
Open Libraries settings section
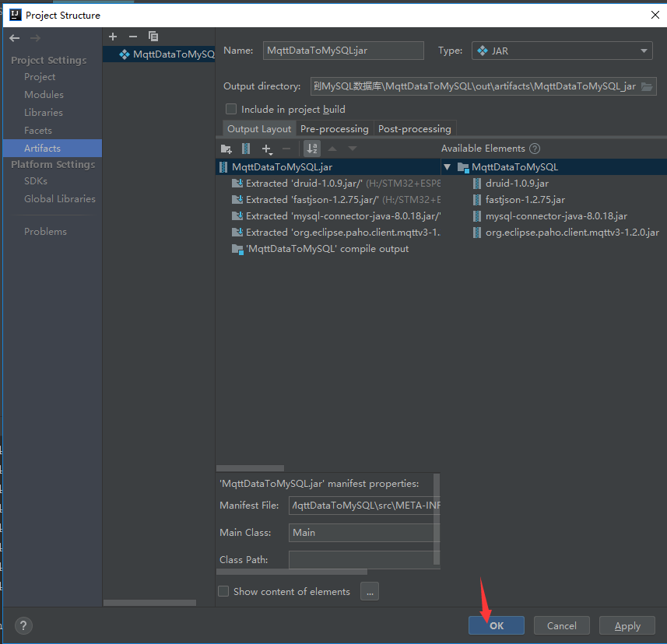pos(44,113)
